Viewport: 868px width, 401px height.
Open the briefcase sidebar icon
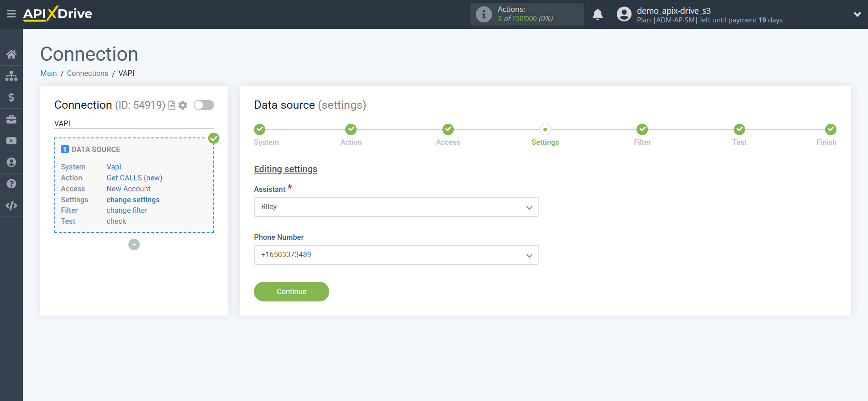(11, 119)
